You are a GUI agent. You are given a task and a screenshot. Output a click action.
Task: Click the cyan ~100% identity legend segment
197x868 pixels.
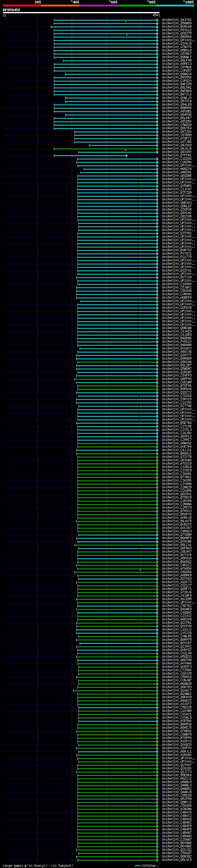[x=175, y=6]
